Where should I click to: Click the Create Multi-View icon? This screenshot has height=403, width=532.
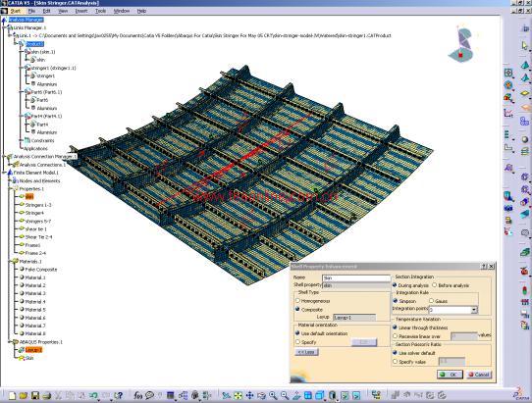[308, 395]
